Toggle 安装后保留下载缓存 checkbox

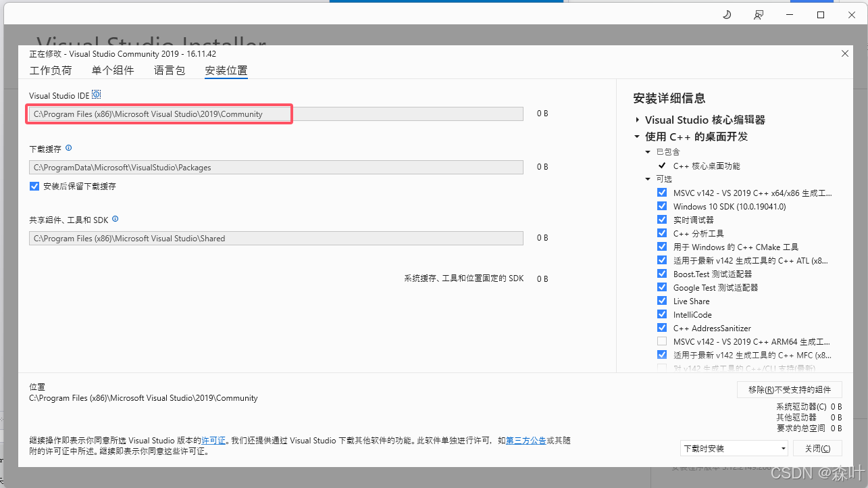click(34, 186)
